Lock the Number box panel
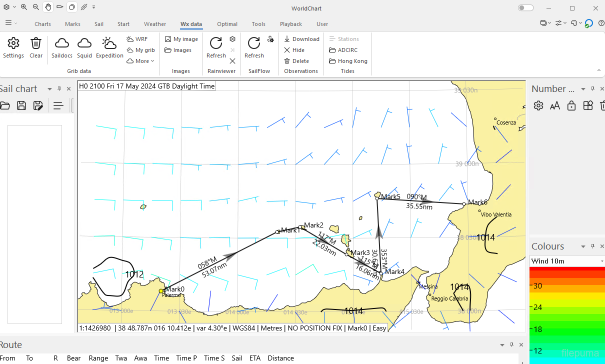 tap(571, 105)
